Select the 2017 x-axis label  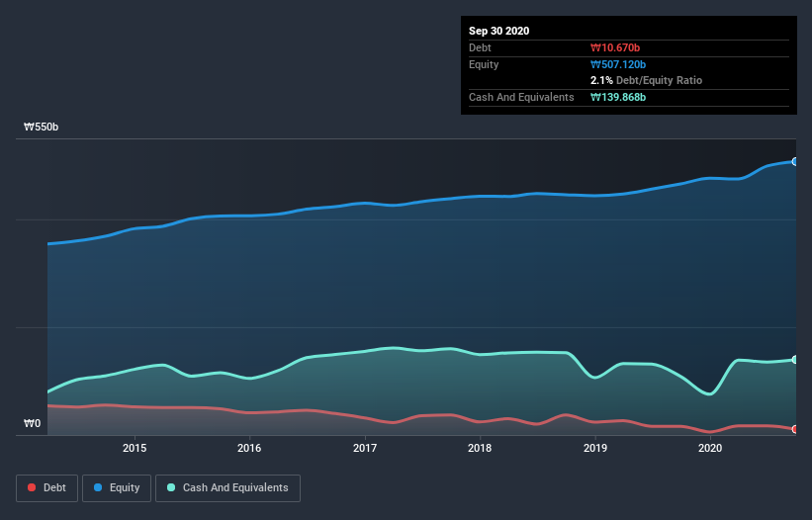tap(365, 448)
